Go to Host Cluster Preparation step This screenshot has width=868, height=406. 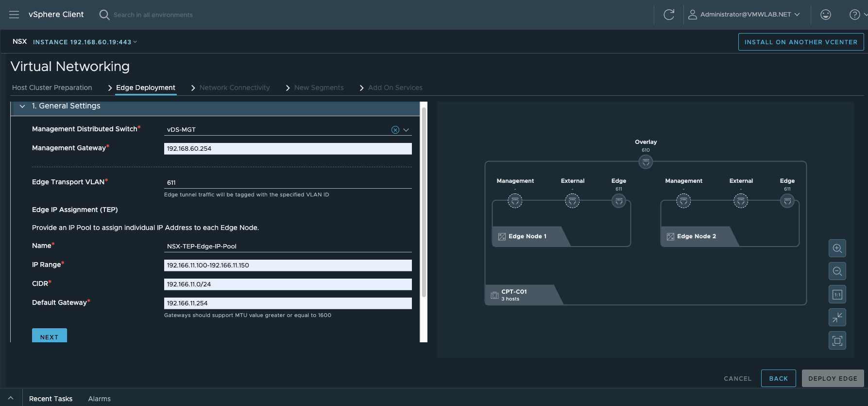pyautogui.click(x=52, y=88)
